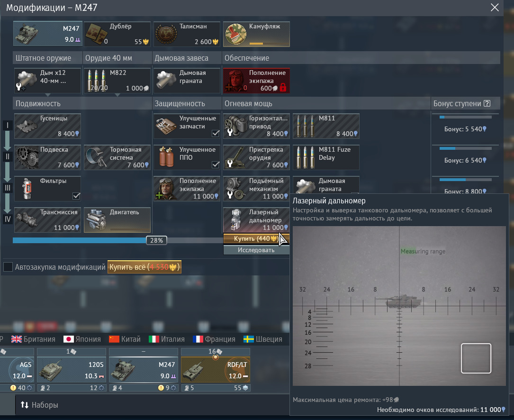Open the Талисман talisman item
Image resolution: width=514 pixels, height=420 pixels.
click(187, 34)
